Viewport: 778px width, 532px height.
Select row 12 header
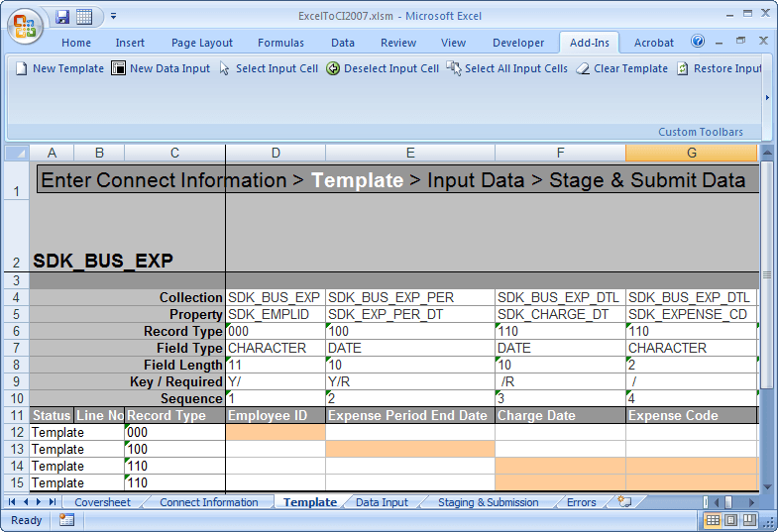[17, 432]
